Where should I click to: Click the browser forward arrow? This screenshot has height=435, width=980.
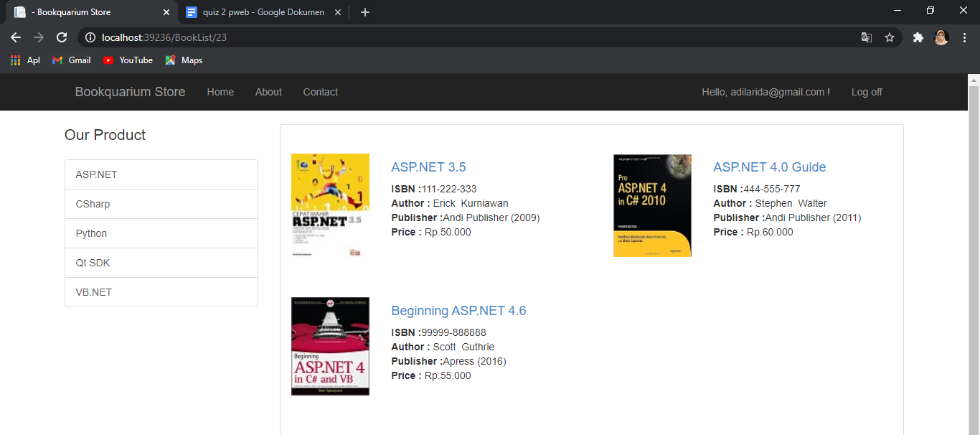pyautogui.click(x=39, y=37)
